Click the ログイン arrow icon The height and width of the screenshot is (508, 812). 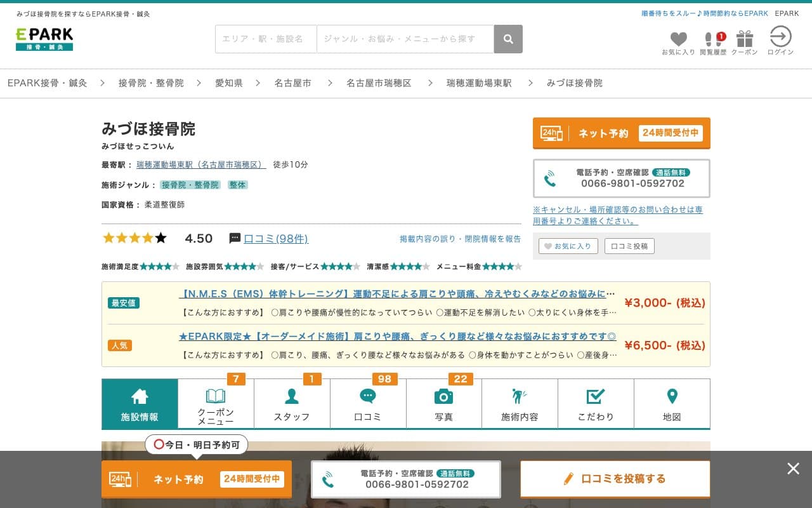tap(780, 38)
